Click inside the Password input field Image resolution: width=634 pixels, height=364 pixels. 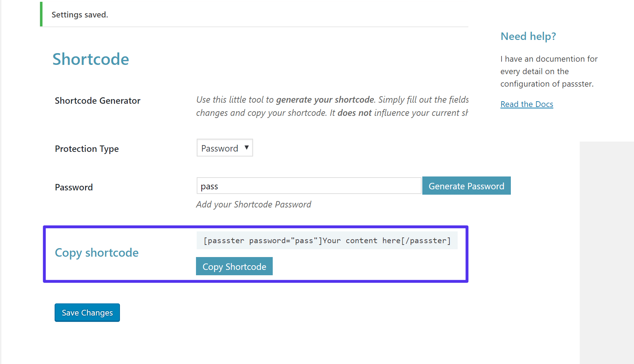(308, 186)
